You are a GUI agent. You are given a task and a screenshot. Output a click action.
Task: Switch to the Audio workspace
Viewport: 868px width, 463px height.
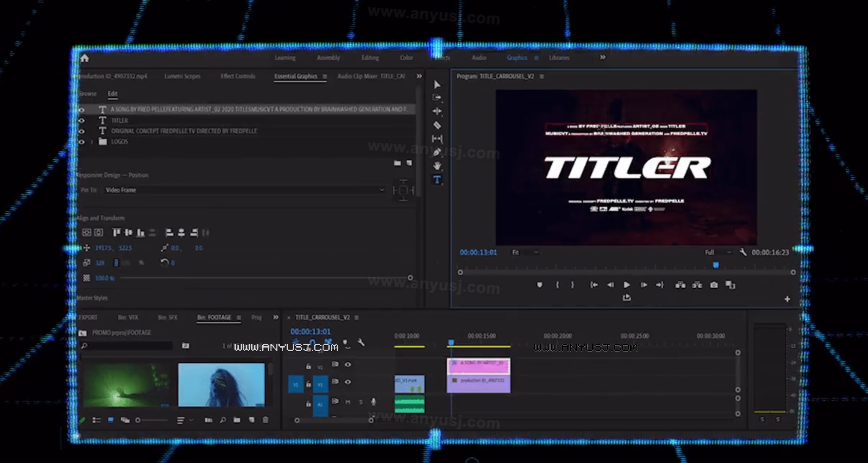tap(479, 57)
